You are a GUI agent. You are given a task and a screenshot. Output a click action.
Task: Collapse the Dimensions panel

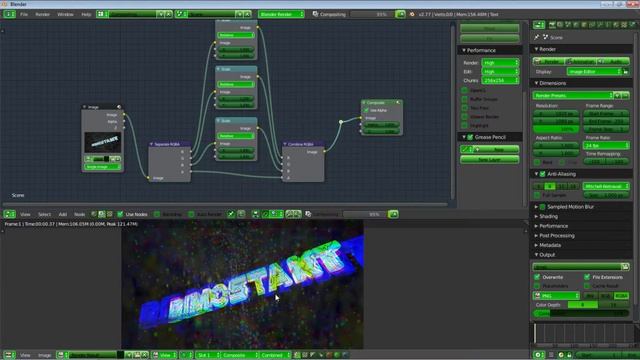552,83
